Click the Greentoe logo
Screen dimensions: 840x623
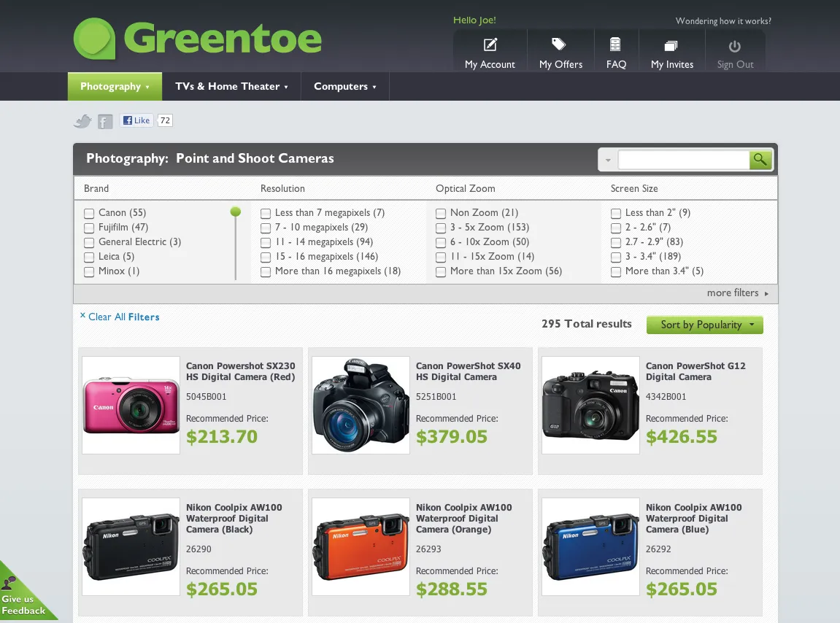198,38
